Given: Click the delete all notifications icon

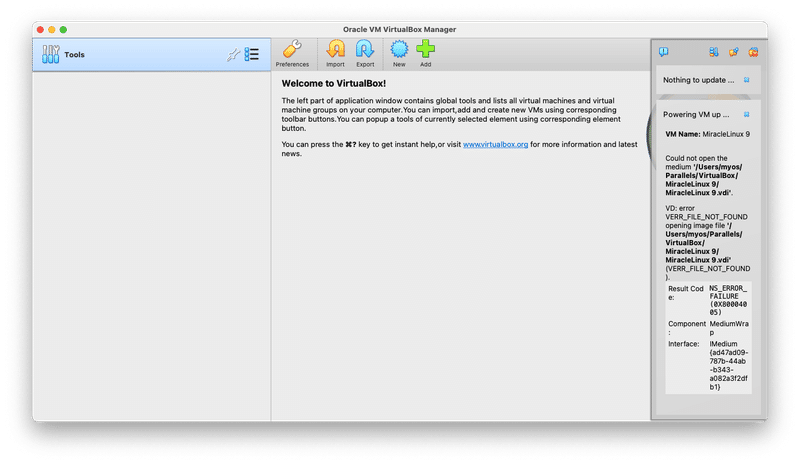Looking at the screenshot, I should pos(753,52).
